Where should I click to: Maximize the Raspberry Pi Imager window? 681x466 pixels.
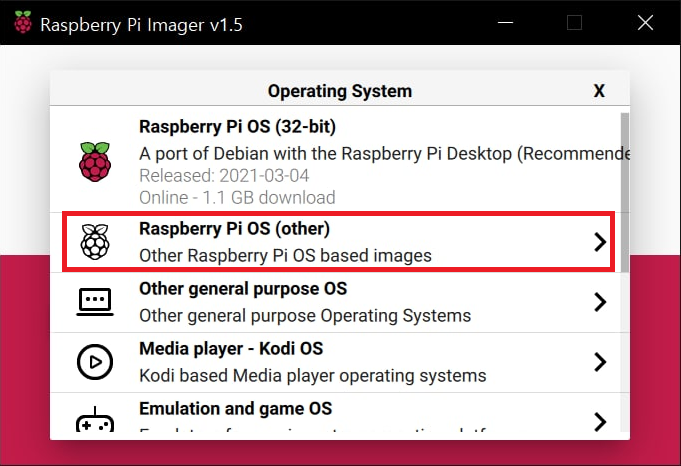coord(574,22)
